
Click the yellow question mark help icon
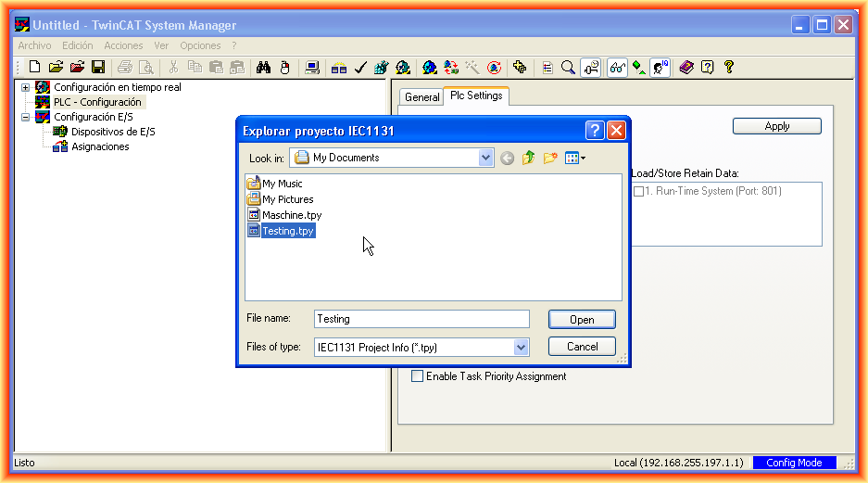pyautogui.click(x=729, y=67)
